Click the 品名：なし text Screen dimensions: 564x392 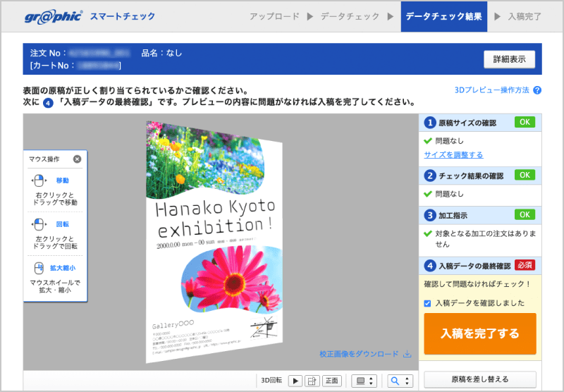point(161,53)
